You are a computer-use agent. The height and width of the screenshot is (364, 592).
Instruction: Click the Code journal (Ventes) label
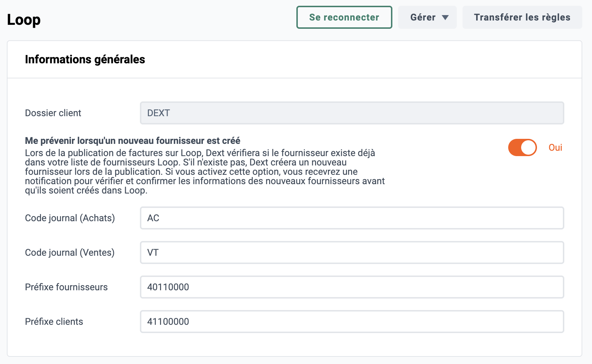tap(70, 252)
